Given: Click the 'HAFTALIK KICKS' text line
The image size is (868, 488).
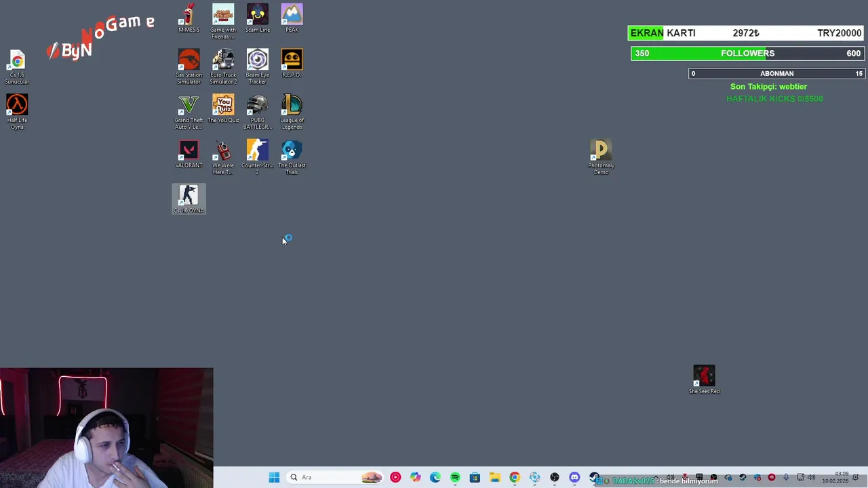Looking at the screenshot, I should 774,99.
